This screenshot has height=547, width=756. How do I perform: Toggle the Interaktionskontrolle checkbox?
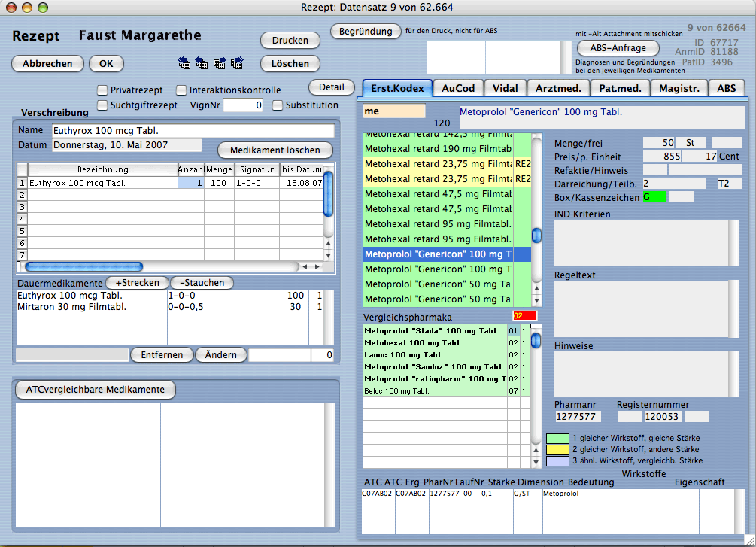(x=181, y=90)
